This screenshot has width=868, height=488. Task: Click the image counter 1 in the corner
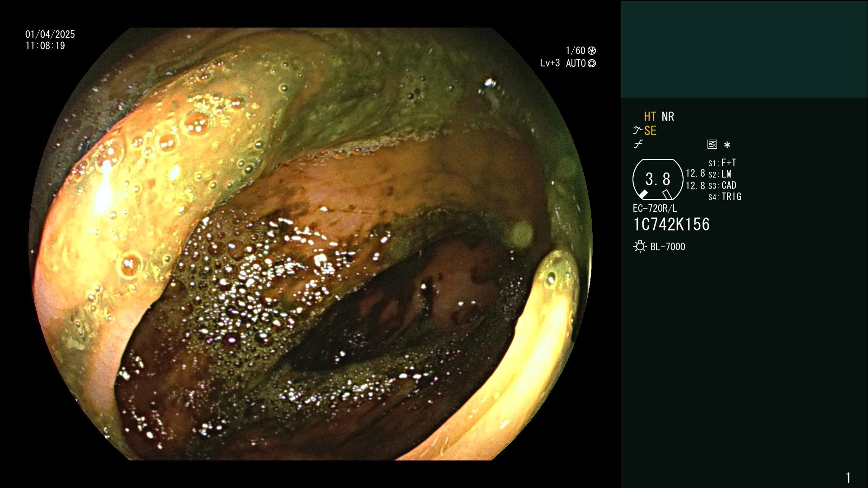click(x=848, y=478)
